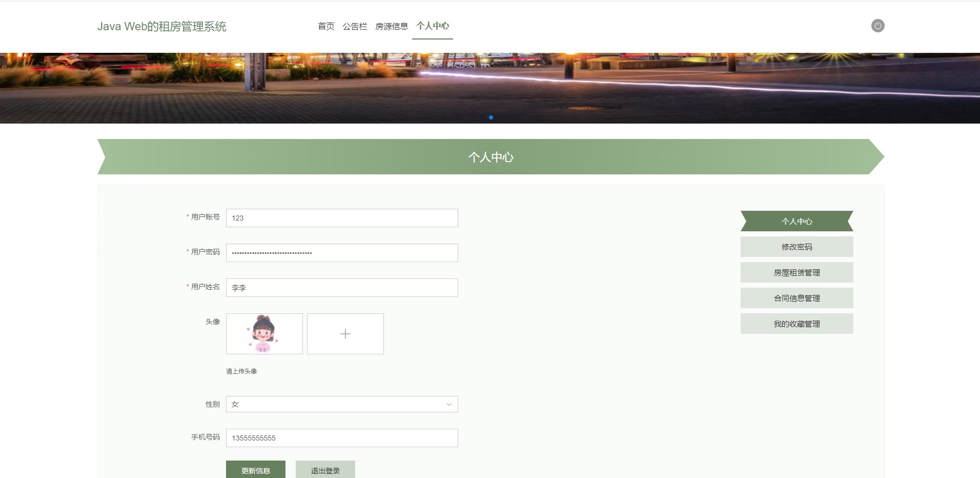Image resolution: width=980 pixels, height=478 pixels.
Task: Open 房源信息 in the navigation bar
Action: pos(392,26)
